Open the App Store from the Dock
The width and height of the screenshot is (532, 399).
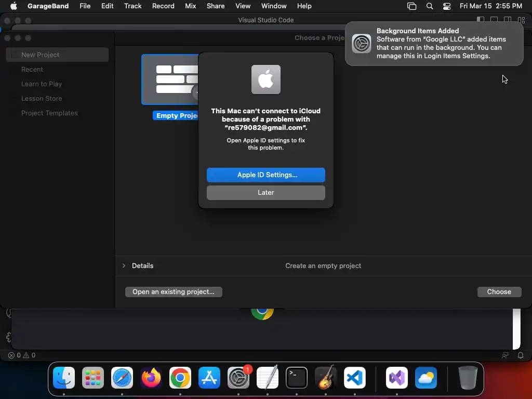(209, 378)
